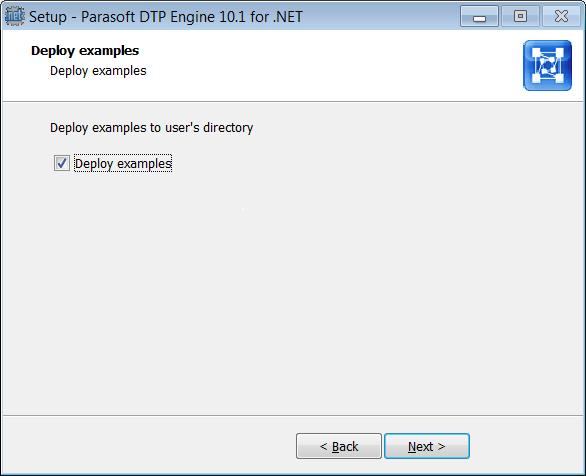
Task: Select the bold Deploy examples heading
Action: 85,51
